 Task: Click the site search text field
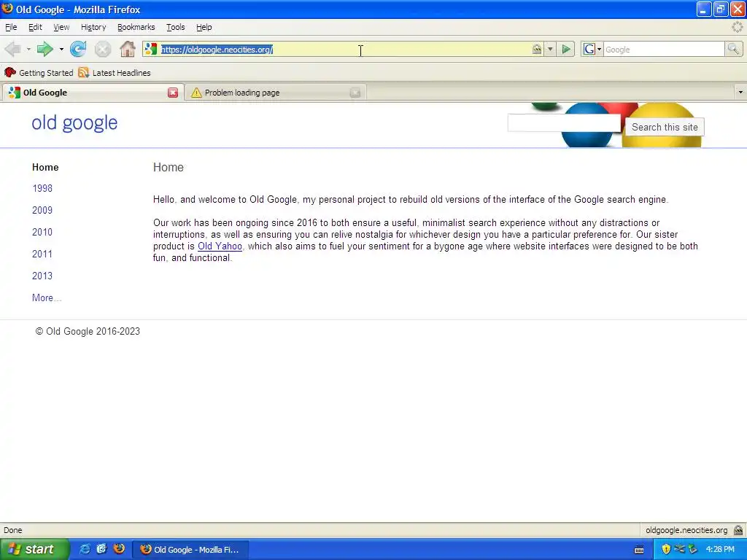(x=564, y=122)
